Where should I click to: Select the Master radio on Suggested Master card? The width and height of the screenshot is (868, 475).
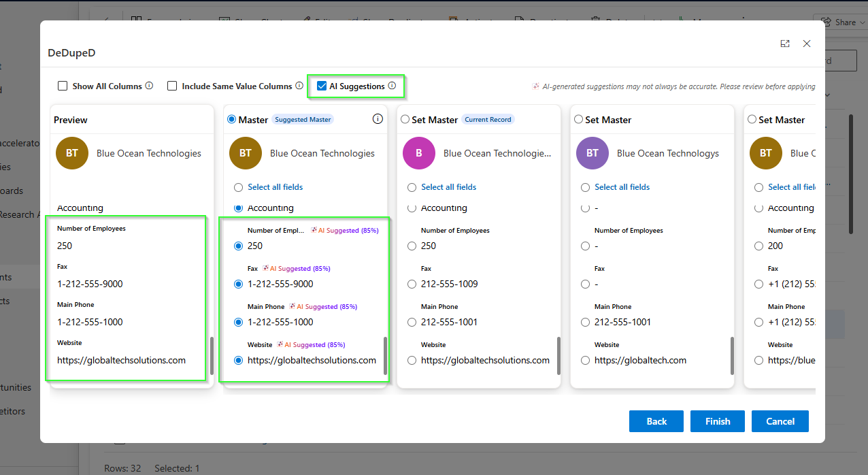tap(231, 119)
